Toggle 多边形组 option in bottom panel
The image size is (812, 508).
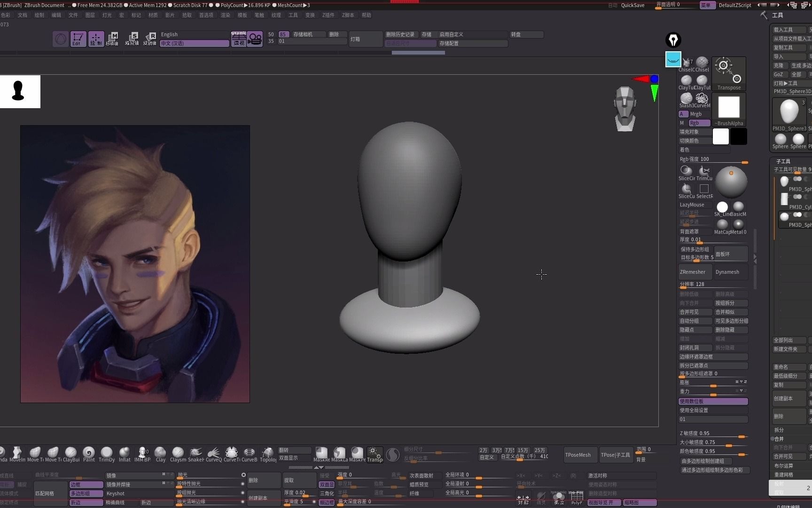point(86,493)
